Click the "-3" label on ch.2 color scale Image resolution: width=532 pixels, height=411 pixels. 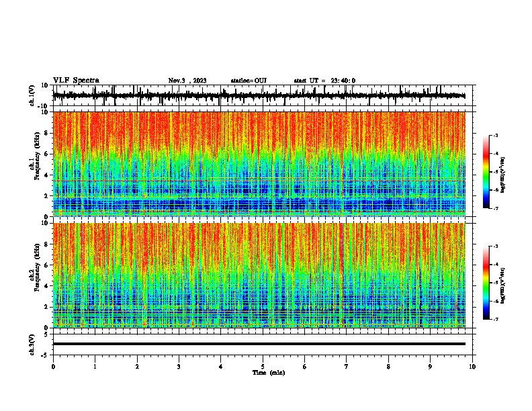(496, 246)
